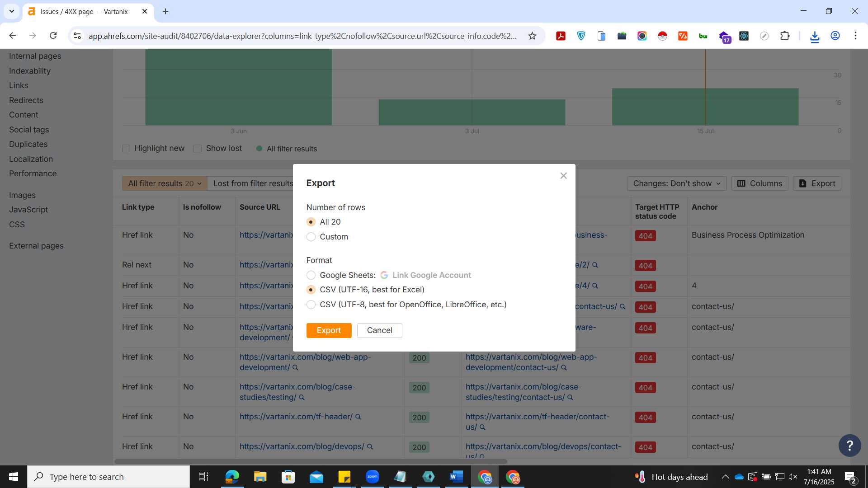
Task: Open Performance in sidebar
Action: [33, 174]
